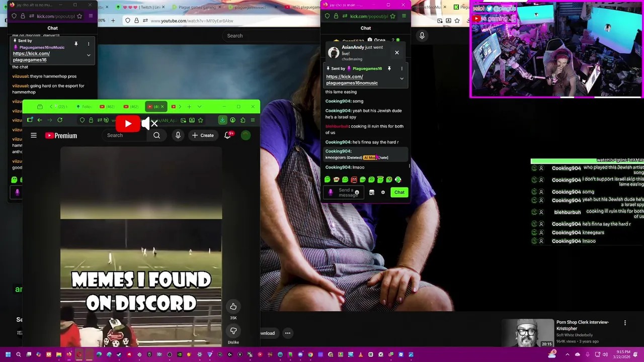Go back in the green browser window

[40, 120]
